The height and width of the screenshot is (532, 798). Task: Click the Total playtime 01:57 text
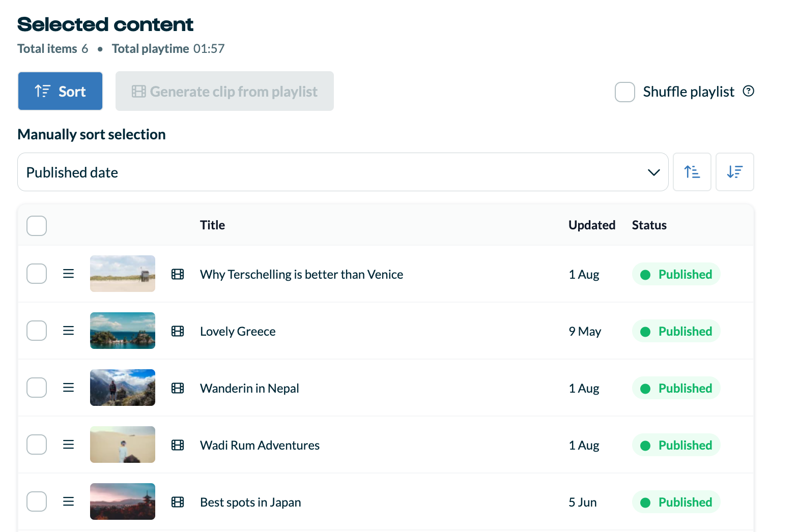(168, 49)
